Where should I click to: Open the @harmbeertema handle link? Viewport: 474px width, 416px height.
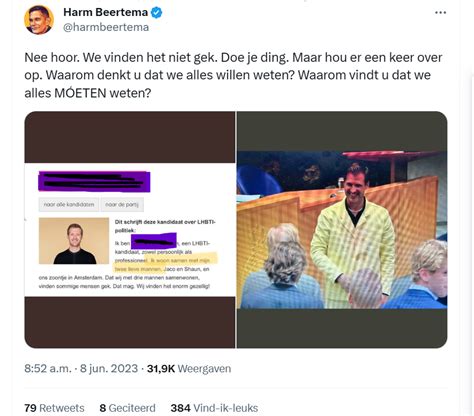tap(106, 27)
